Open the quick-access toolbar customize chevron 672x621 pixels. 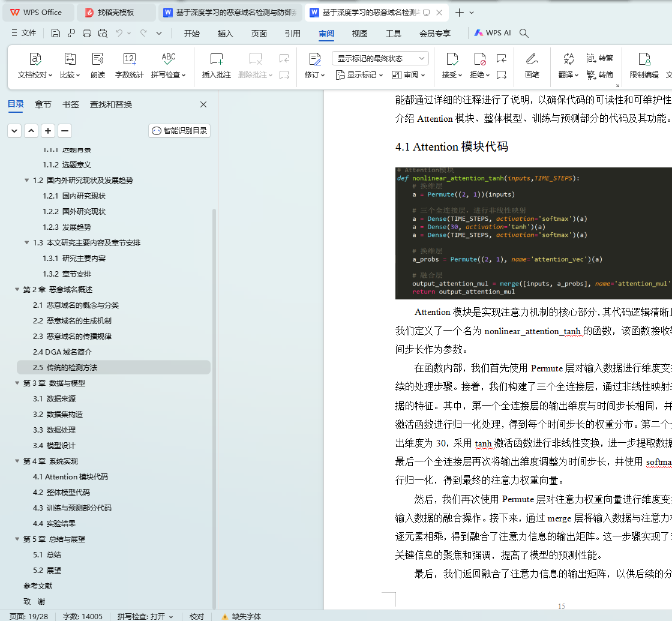[159, 33]
